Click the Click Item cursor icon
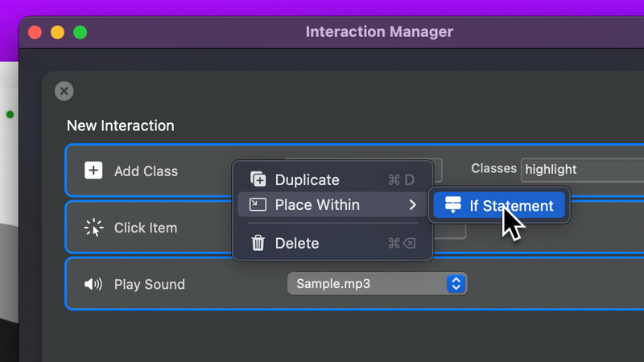The height and width of the screenshot is (362, 644). click(93, 228)
